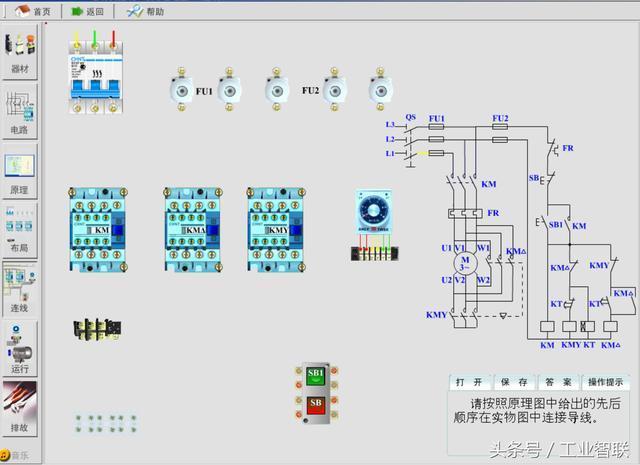Open the 运行 (run) sidebar panel
This screenshot has width=640, height=465.
pos(20,348)
